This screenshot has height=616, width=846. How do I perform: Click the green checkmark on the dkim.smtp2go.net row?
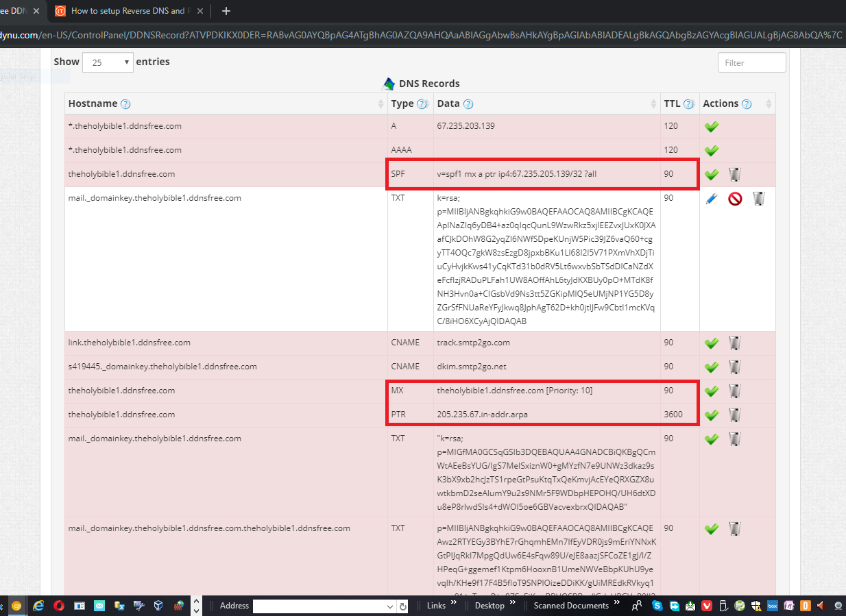[712, 367]
